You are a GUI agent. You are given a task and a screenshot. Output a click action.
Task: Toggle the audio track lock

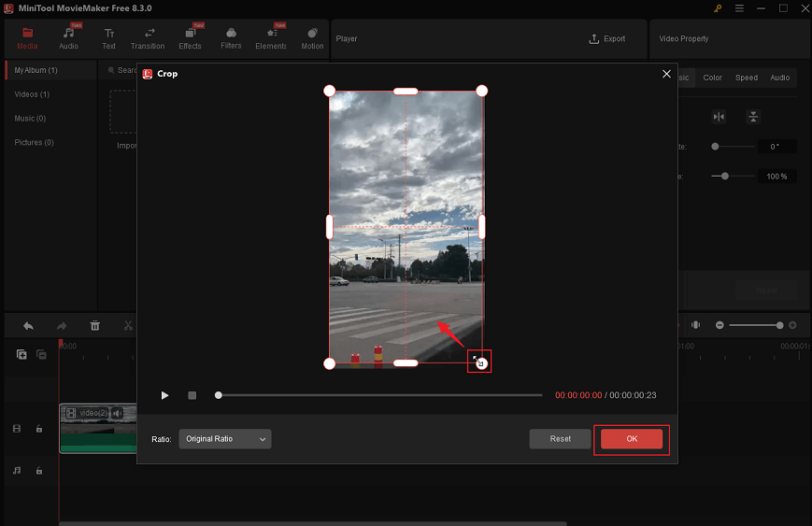click(39, 471)
